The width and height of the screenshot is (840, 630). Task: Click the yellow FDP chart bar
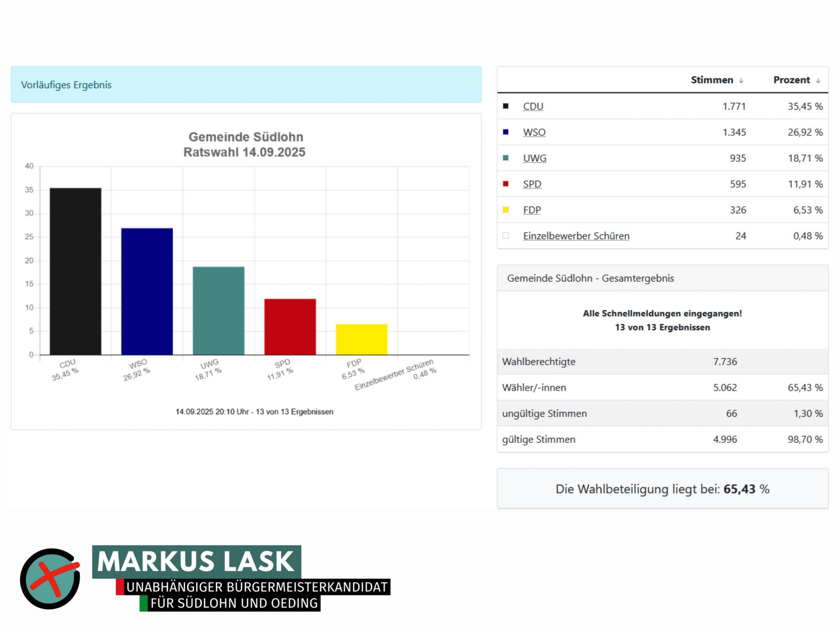[362, 339]
